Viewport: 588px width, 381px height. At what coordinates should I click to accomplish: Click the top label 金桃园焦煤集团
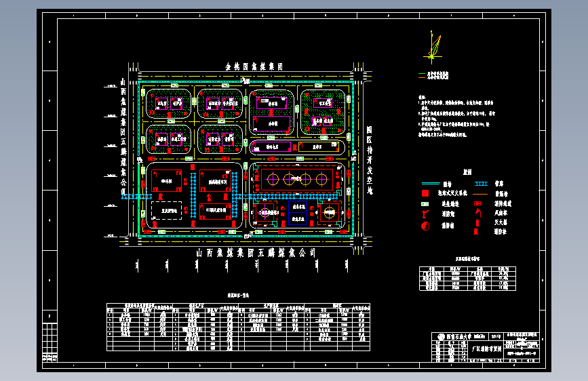pos(254,66)
